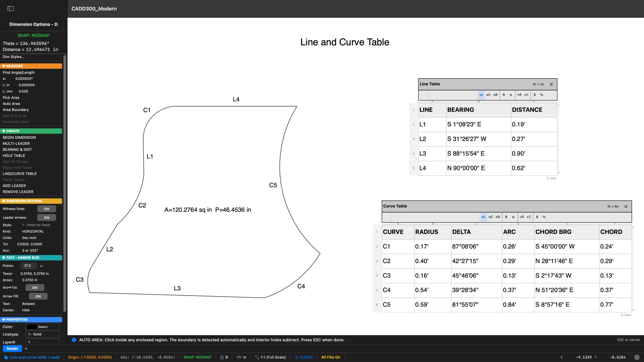Open the Style Point-to-Point dropdown
The height and width of the screenshot is (362, 644).
coord(36,225)
